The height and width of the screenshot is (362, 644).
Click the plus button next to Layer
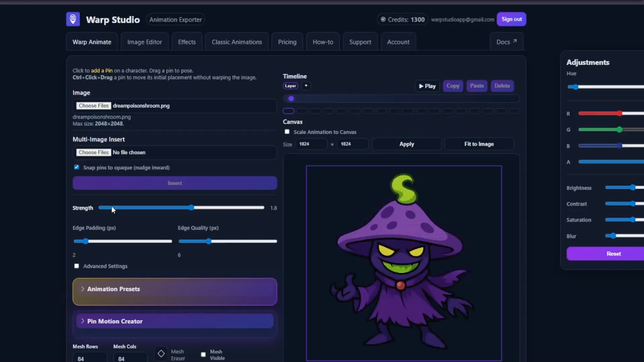[x=306, y=86]
